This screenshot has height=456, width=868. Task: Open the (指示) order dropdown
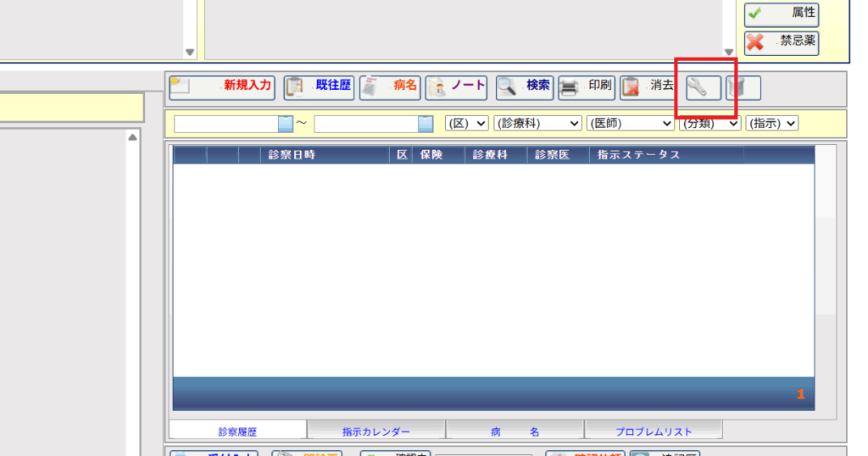click(x=772, y=124)
